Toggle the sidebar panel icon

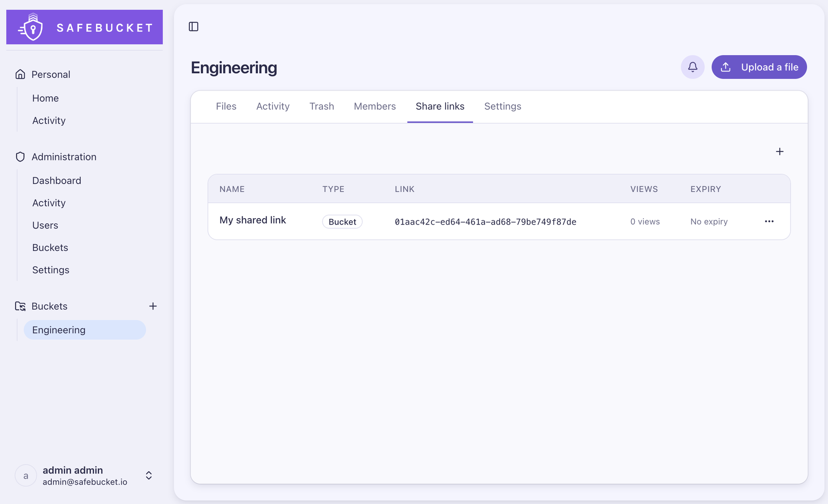[x=194, y=27]
